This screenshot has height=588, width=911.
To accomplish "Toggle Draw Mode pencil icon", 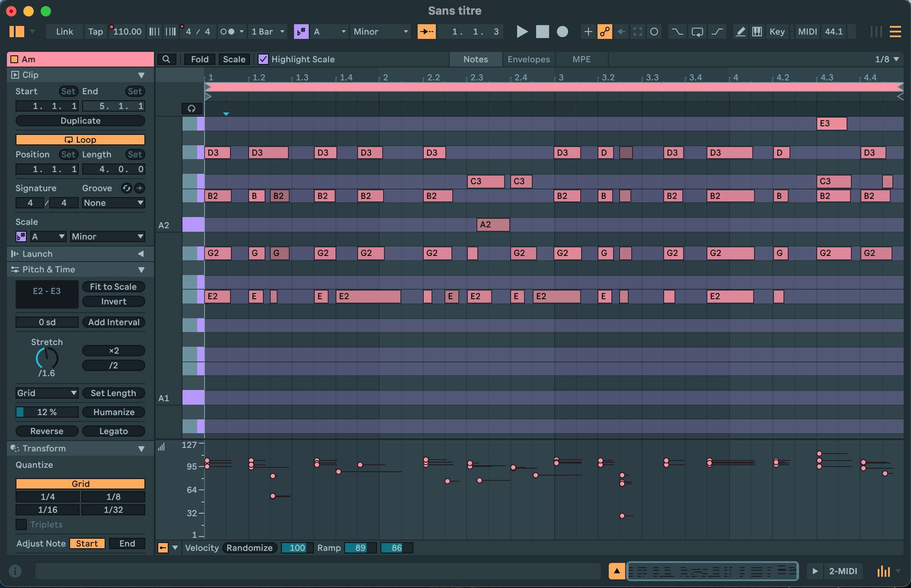I will [x=741, y=32].
